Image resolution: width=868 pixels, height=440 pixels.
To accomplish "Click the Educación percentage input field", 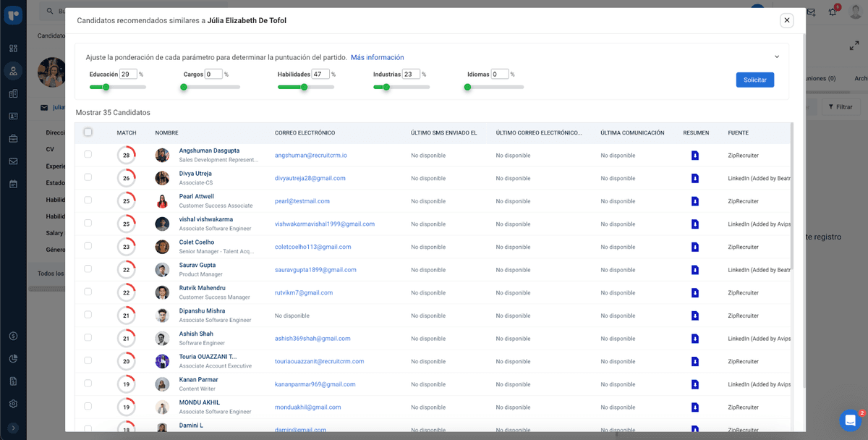I will (128, 74).
